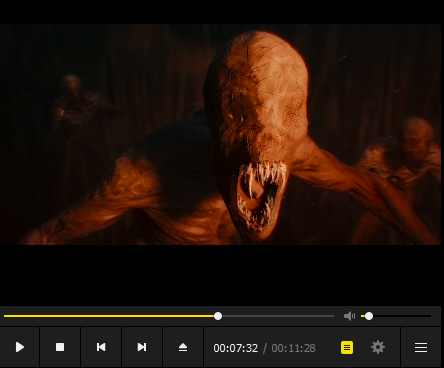Open a file with the eject icon
Image resolution: width=444 pixels, height=368 pixels.
coord(183,347)
